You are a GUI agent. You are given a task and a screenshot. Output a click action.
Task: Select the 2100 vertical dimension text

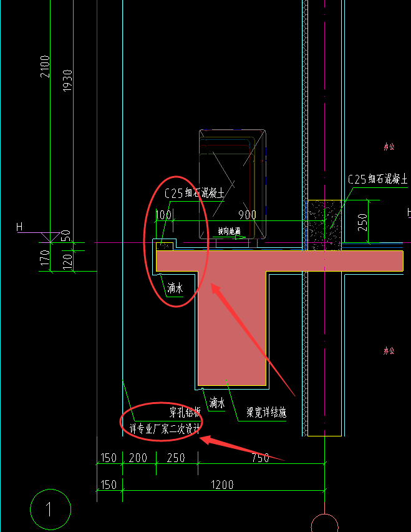[45, 66]
